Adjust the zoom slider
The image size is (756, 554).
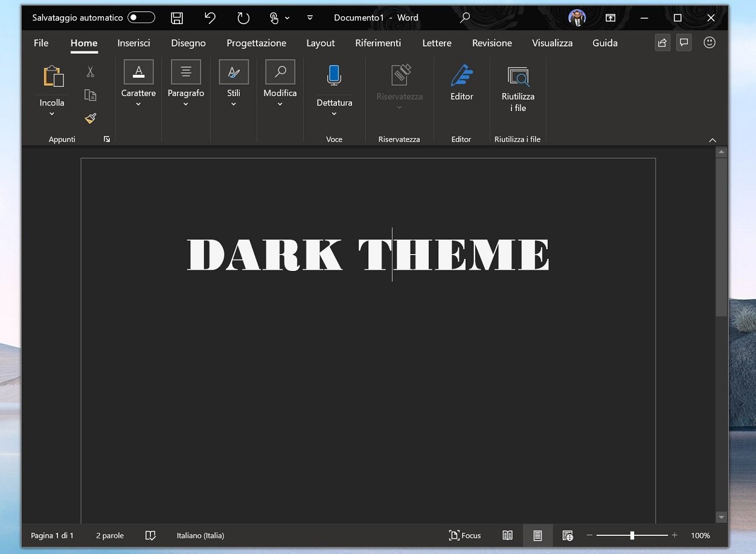(x=632, y=535)
